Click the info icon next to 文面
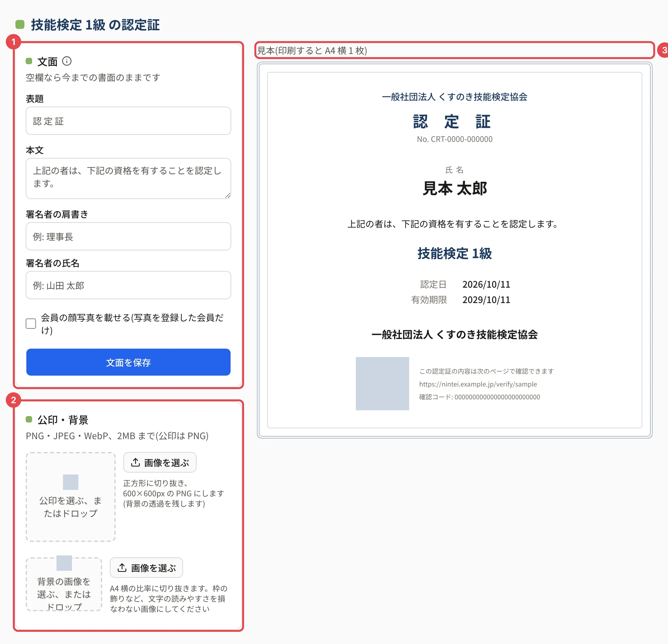The image size is (668, 644). (x=67, y=61)
